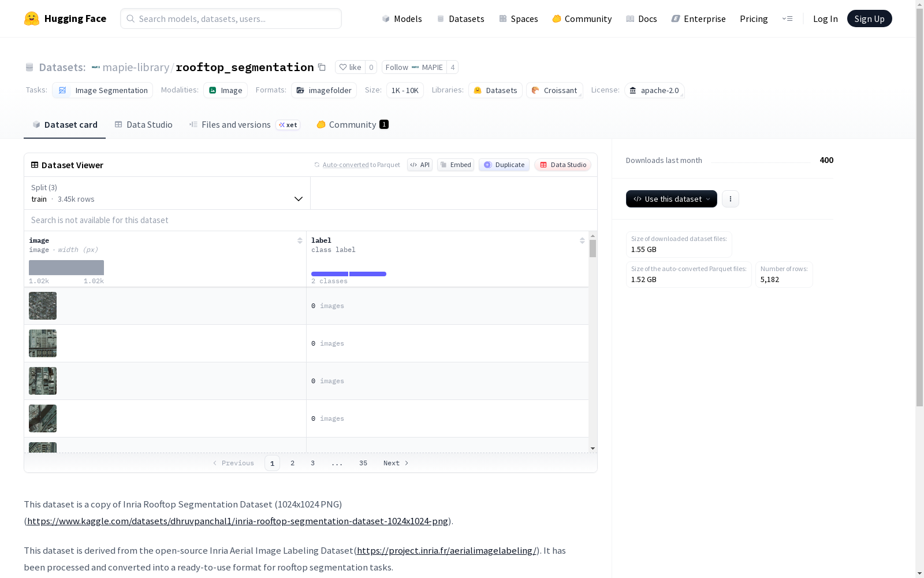Go to viewer page 3
This screenshot has width=924, height=578.
click(312, 463)
